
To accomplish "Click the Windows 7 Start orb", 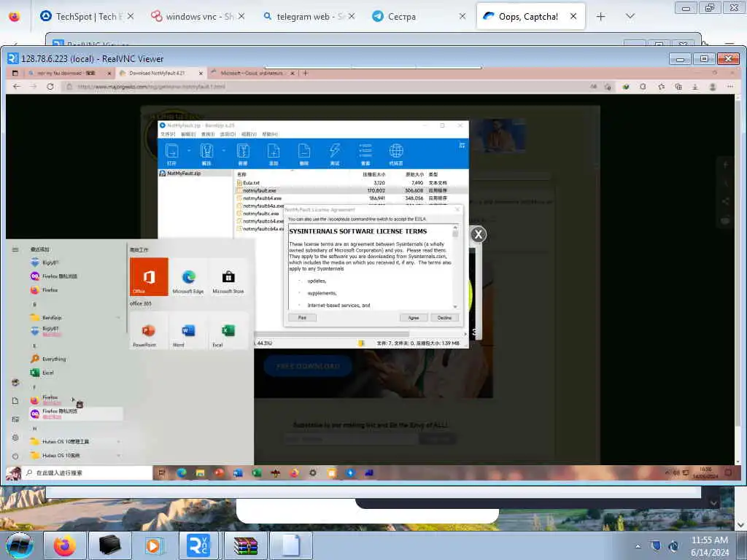I will [x=20, y=545].
